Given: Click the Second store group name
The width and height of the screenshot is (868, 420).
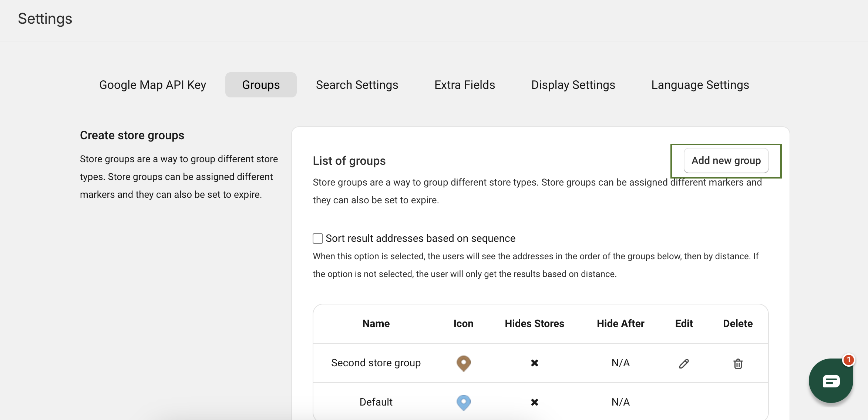Looking at the screenshot, I should (376, 363).
